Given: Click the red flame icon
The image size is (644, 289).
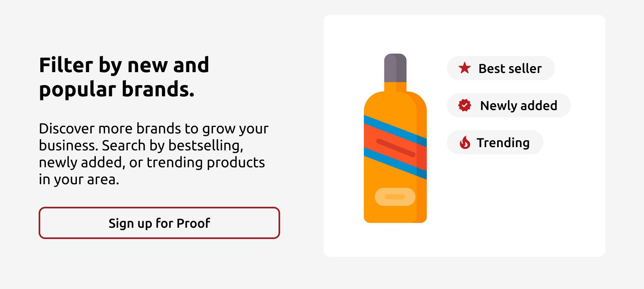Looking at the screenshot, I should point(465,142).
